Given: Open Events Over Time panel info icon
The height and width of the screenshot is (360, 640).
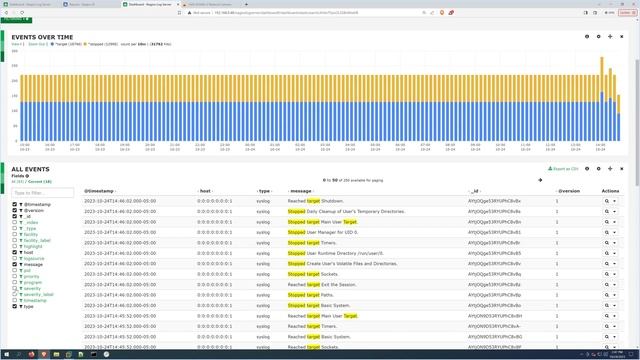Looking at the screenshot, I should point(587,37).
